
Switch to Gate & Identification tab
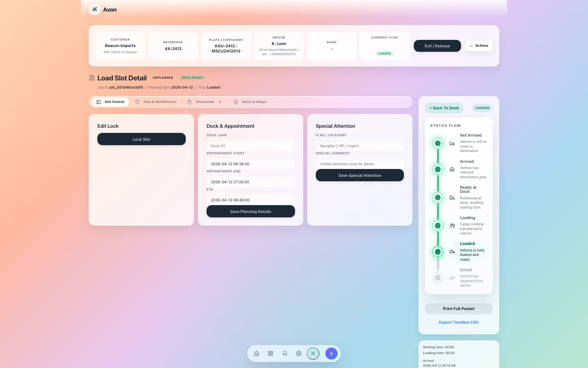pos(156,102)
